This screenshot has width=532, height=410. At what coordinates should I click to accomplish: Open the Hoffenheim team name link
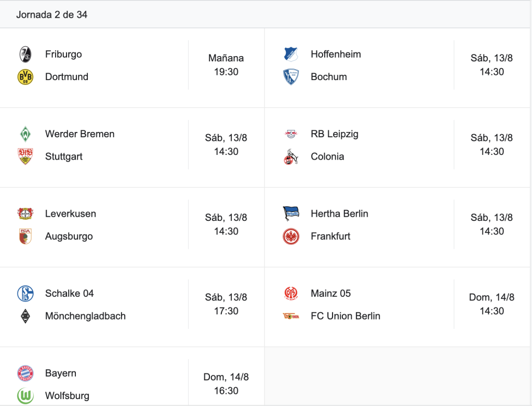(x=336, y=55)
